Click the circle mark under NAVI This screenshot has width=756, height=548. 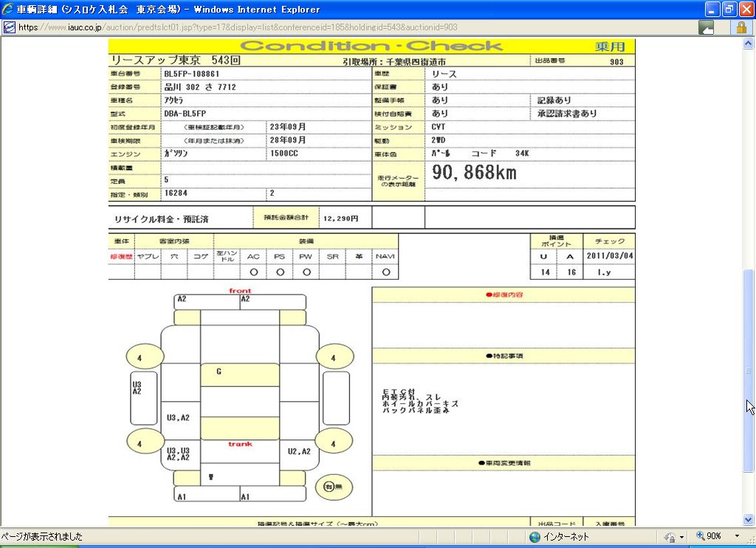coord(385,273)
